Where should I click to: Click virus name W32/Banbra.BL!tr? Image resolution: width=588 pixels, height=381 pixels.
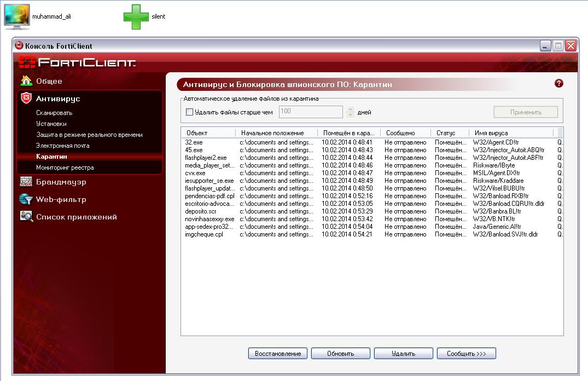(x=497, y=211)
